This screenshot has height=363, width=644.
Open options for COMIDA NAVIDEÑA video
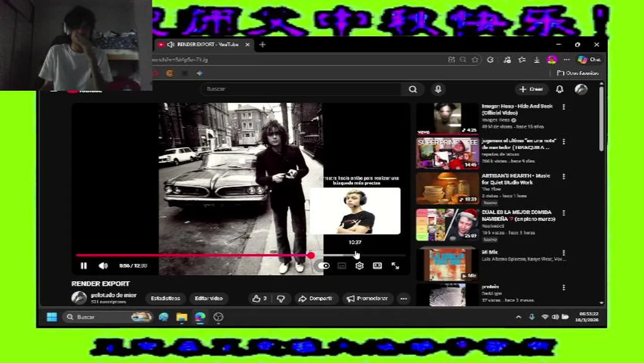(x=563, y=213)
